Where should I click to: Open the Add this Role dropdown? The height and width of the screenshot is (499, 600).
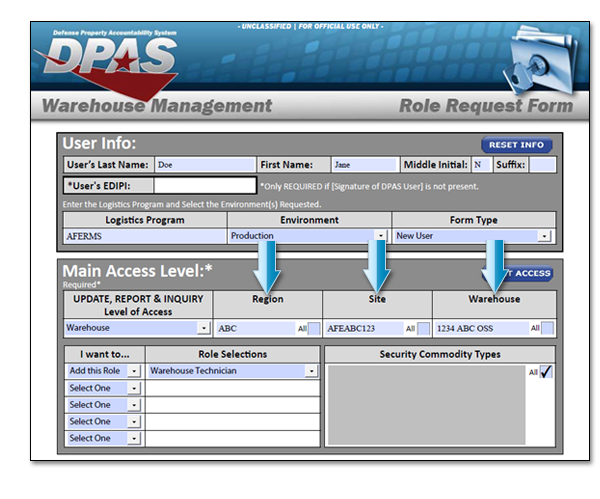click(104, 371)
